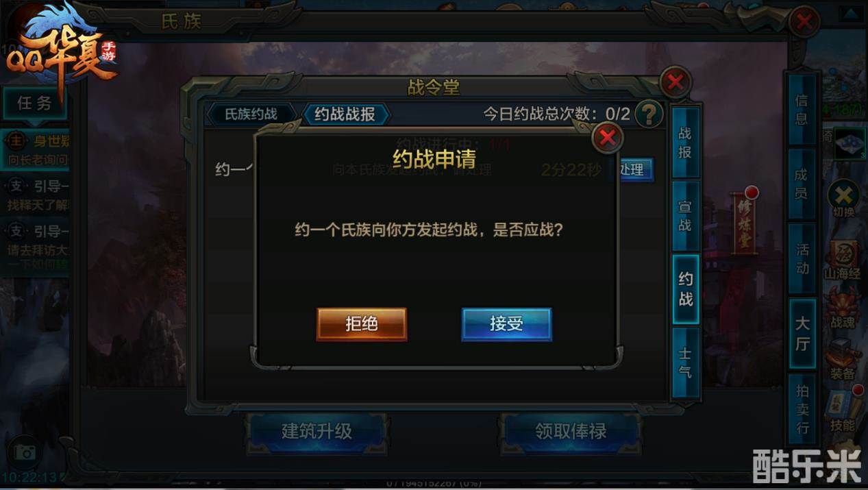Open the 任务 quest panel header
868x490 pixels.
35,103
